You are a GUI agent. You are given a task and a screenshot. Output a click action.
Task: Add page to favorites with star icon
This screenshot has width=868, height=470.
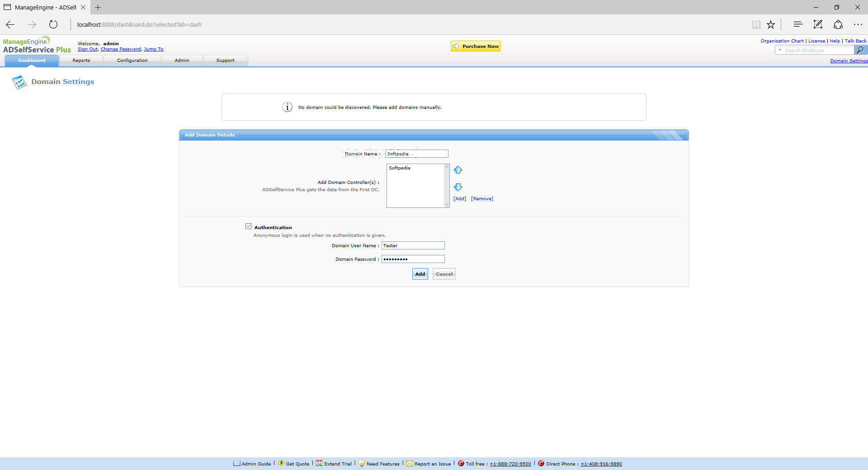pos(771,24)
